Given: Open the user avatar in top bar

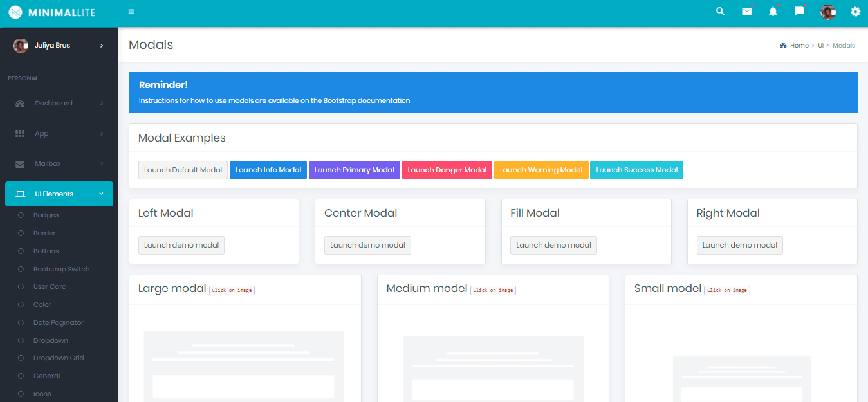Looking at the screenshot, I should tap(827, 12).
